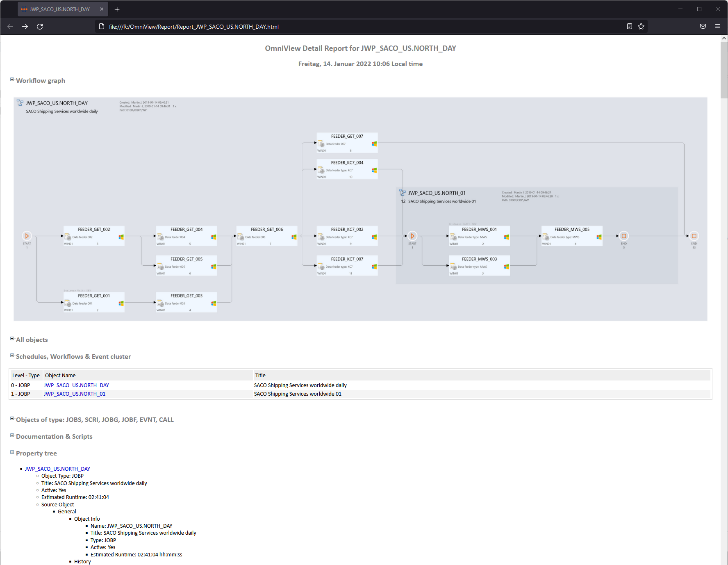Bookmark this page with the star icon

click(x=641, y=26)
